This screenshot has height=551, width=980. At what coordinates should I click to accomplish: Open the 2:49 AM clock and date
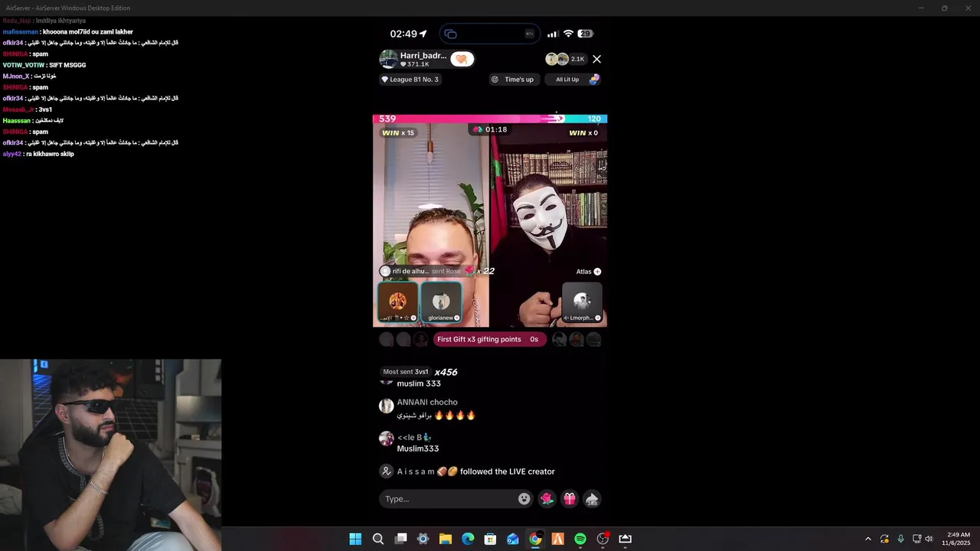pyautogui.click(x=958, y=539)
